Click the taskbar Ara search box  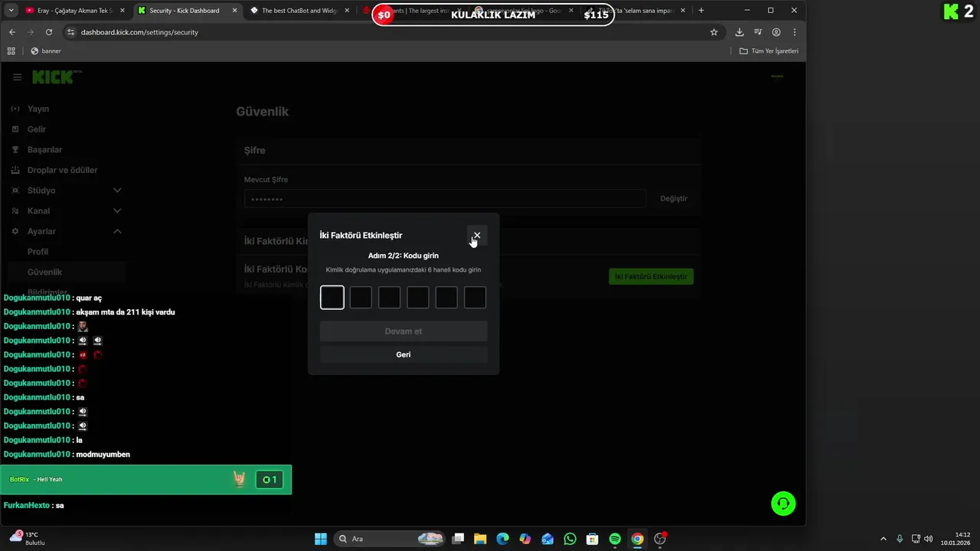click(x=391, y=539)
